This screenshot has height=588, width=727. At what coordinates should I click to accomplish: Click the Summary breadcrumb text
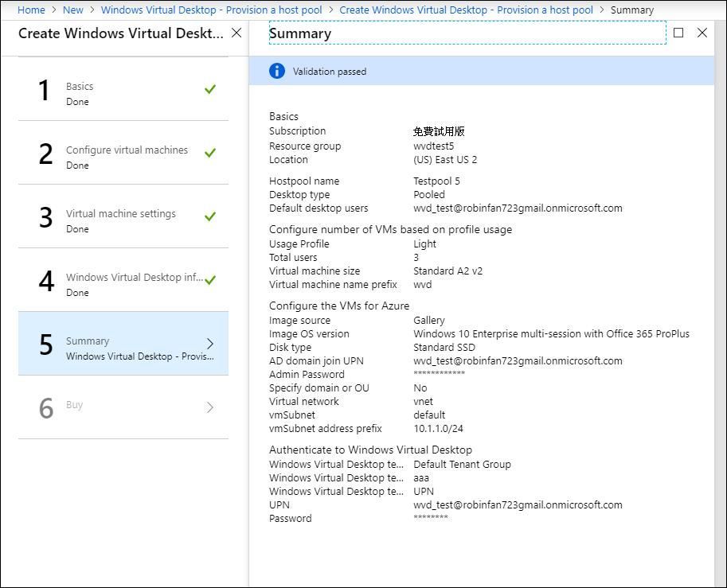click(x=632, y=10)
